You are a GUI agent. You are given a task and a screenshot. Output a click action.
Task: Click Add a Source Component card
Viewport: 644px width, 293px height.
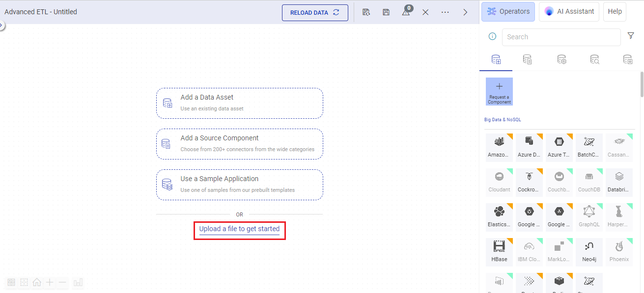pyautogui.click(x=240, y=144)
